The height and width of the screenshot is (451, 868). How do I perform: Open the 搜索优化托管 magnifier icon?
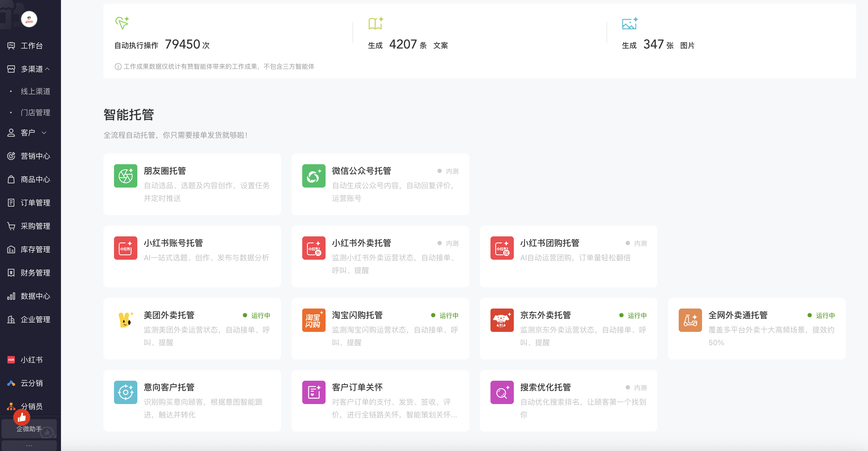point(502,392)
